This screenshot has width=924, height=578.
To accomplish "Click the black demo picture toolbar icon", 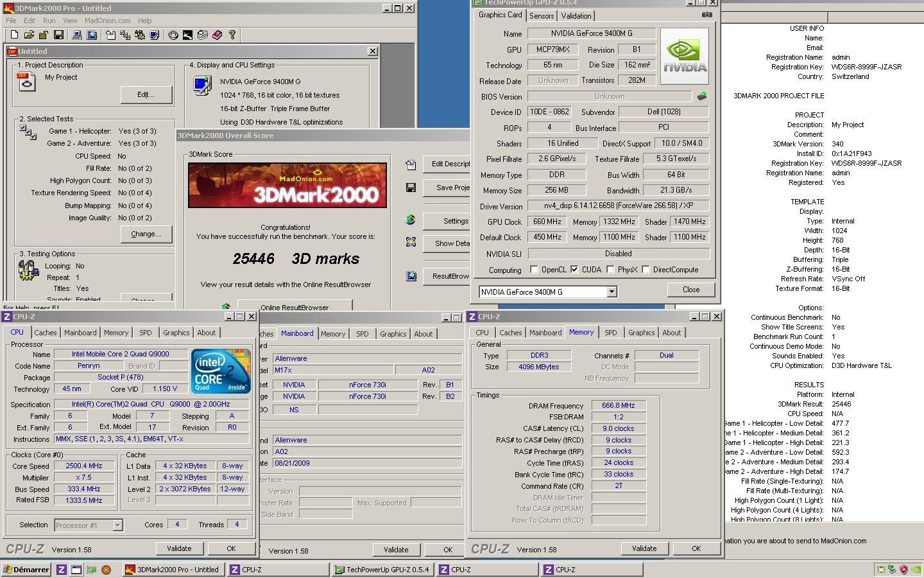I will [x=187, y=35].
